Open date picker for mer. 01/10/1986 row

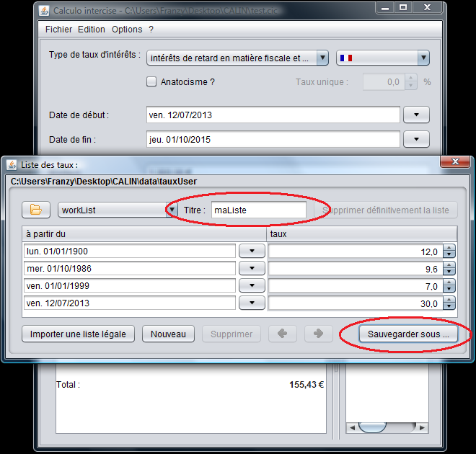coord(252,269)
